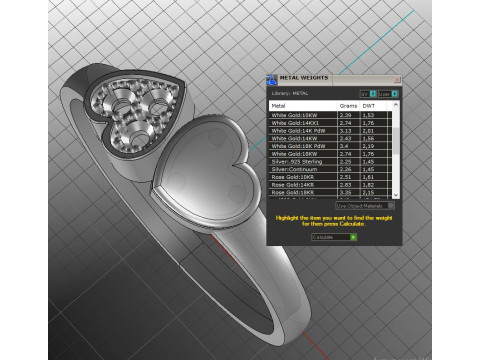Viewport: 480px width, 360px height.
Task: Click the Metal Weights scale icon
Action: [x=271, y=80]
